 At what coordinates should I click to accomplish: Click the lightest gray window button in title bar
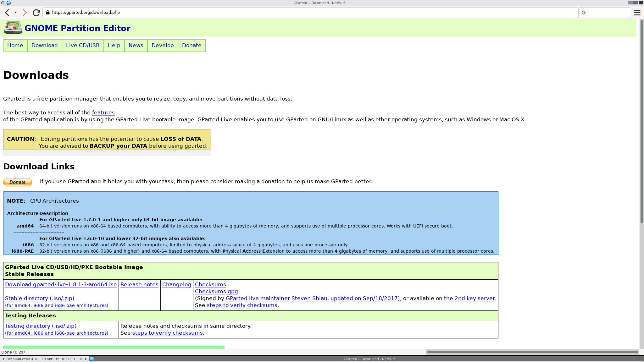(630, 3)
